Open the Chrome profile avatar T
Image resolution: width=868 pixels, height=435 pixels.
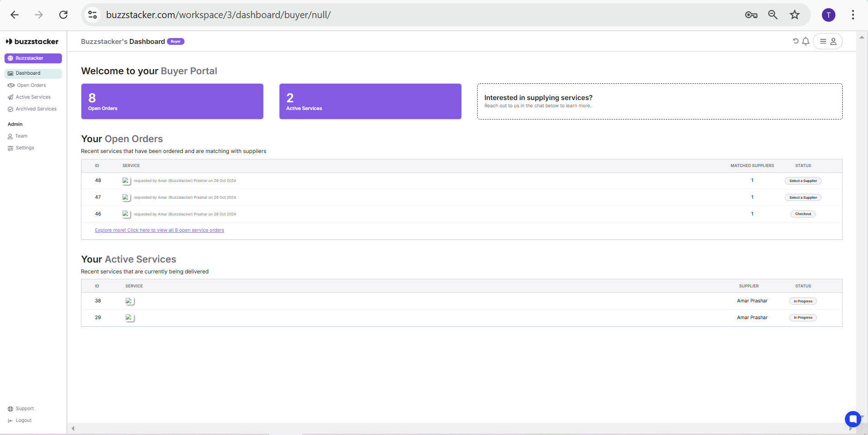tap(829, 15)
